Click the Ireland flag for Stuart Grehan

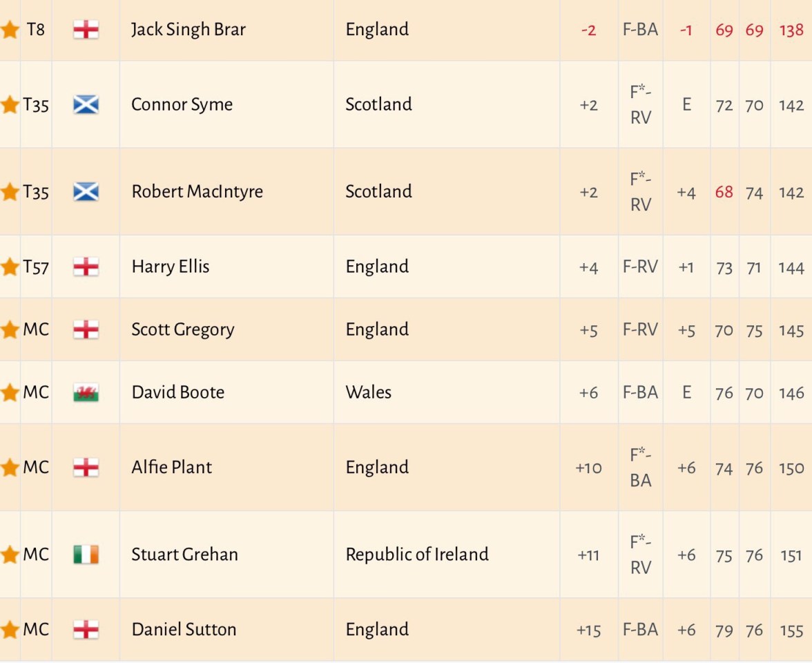point(86,555)
